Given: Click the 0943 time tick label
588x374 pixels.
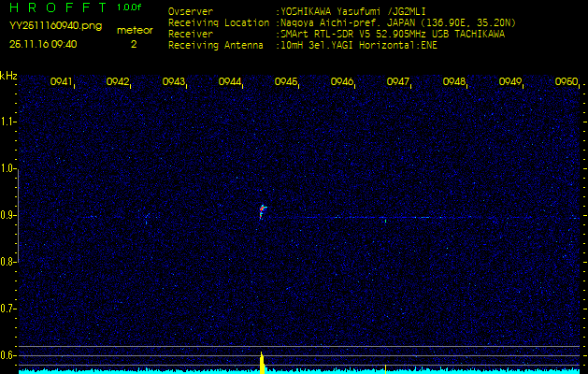Looking at the screenshot, I should [174, 82].
